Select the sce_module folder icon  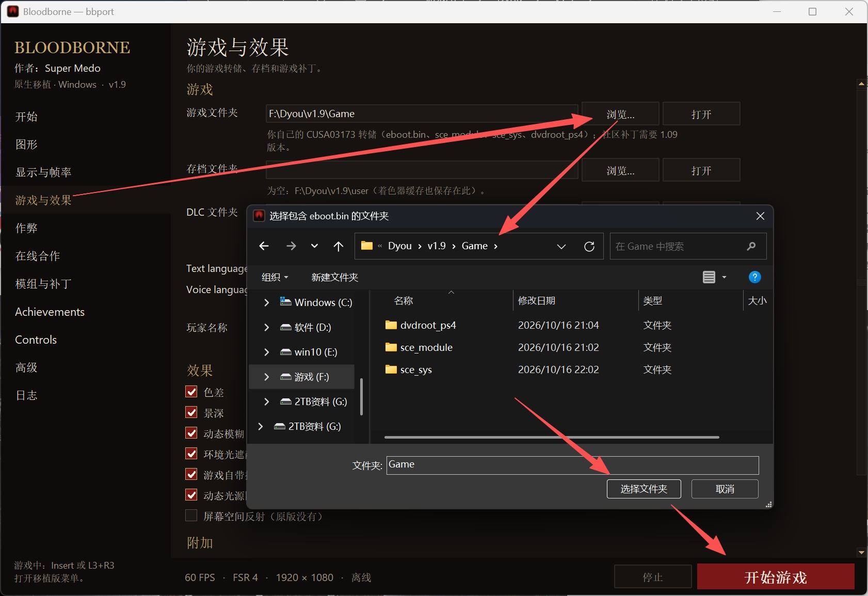point(391,347)
